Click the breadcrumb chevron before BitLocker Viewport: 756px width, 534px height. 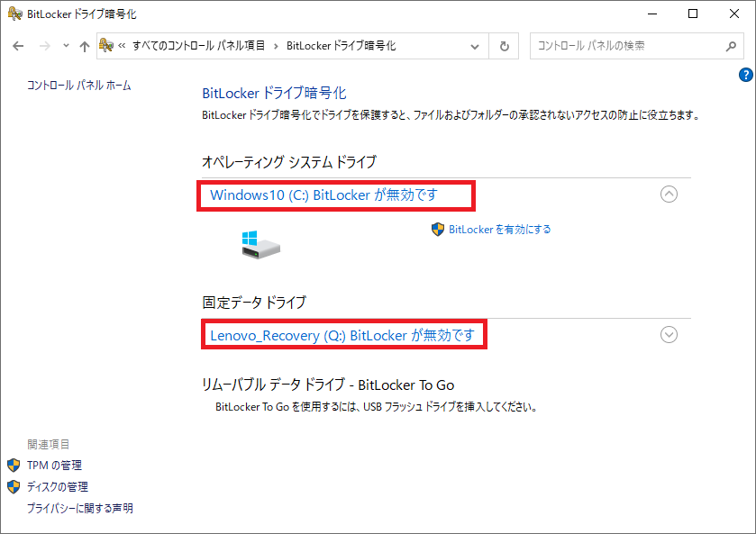pos(276,46)
